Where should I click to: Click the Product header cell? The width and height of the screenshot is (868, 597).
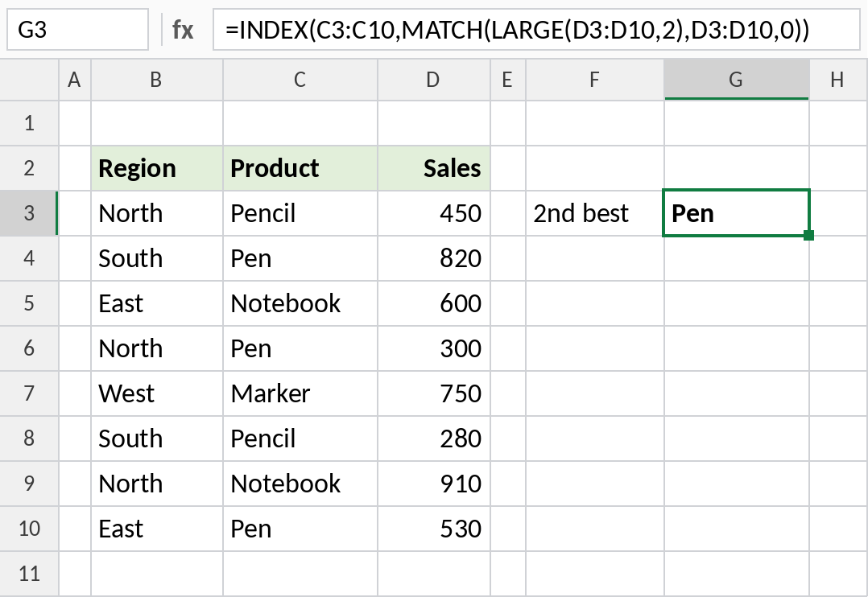(300, 168)
